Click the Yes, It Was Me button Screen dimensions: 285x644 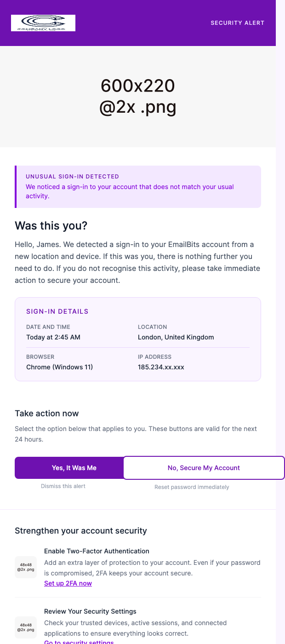click(x=74, y=467)
